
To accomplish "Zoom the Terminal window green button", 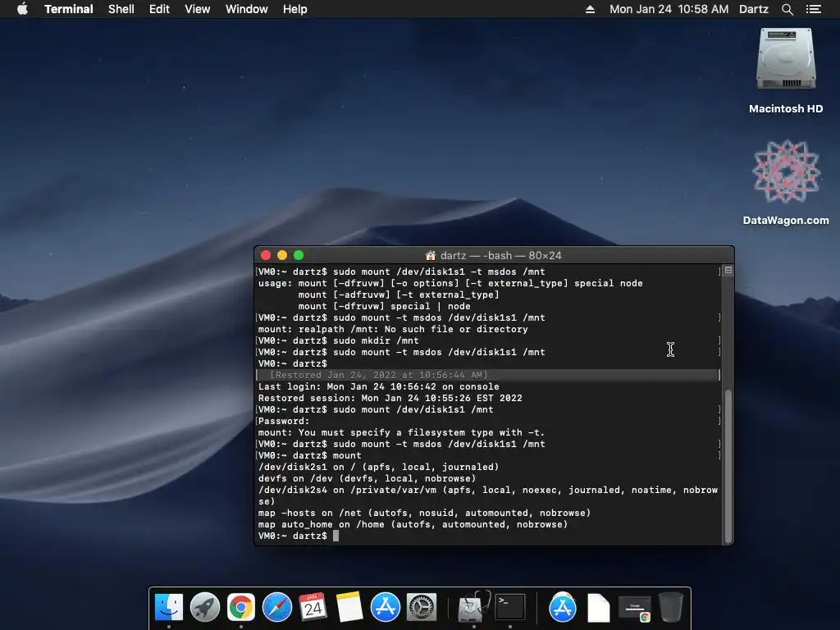I will click(299, 256).
